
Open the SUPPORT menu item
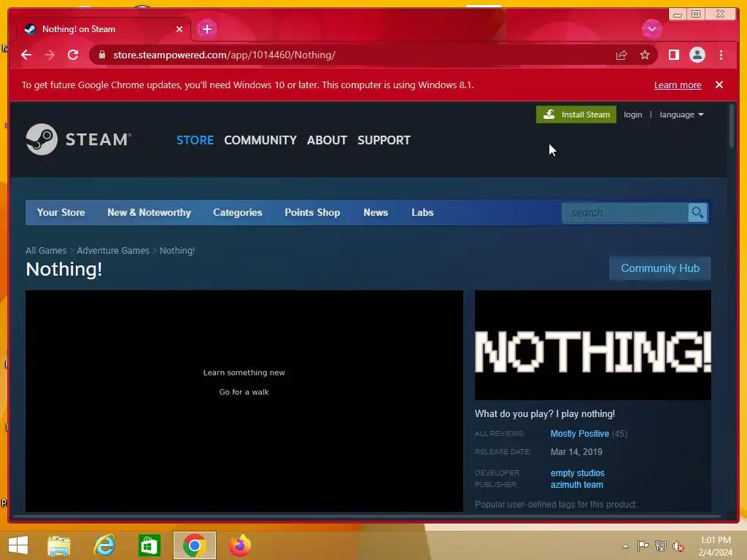(384, 140)
